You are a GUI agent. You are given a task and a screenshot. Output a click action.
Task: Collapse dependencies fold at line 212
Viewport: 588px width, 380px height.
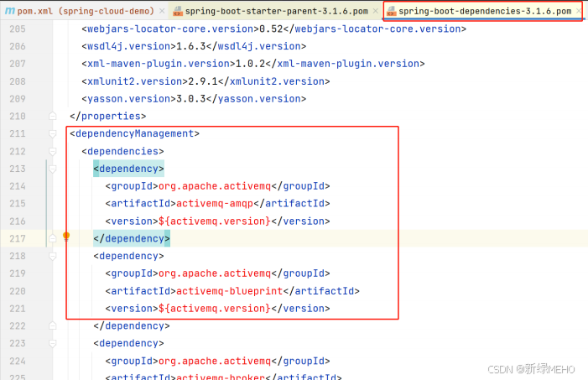[53, 151]
